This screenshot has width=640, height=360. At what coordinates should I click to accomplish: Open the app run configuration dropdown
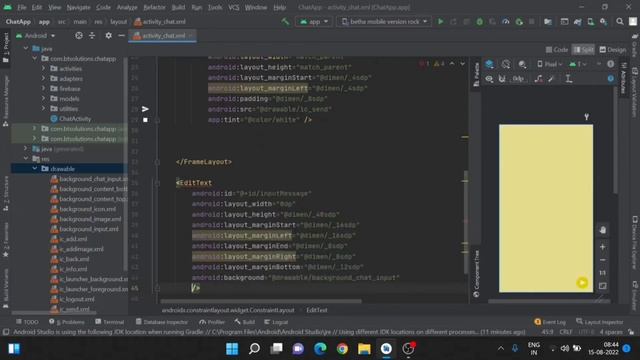point(313,22)
